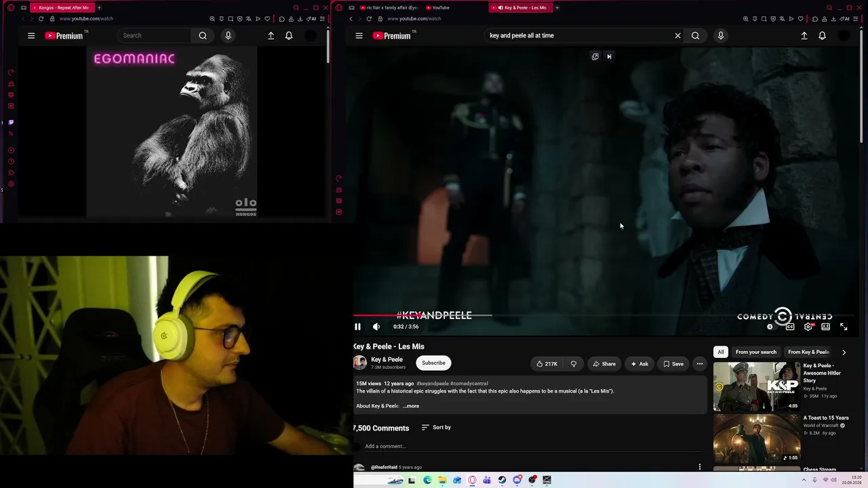Clear the search text in right window
This screenshot has height=488, width=868.
coord(677,35)
